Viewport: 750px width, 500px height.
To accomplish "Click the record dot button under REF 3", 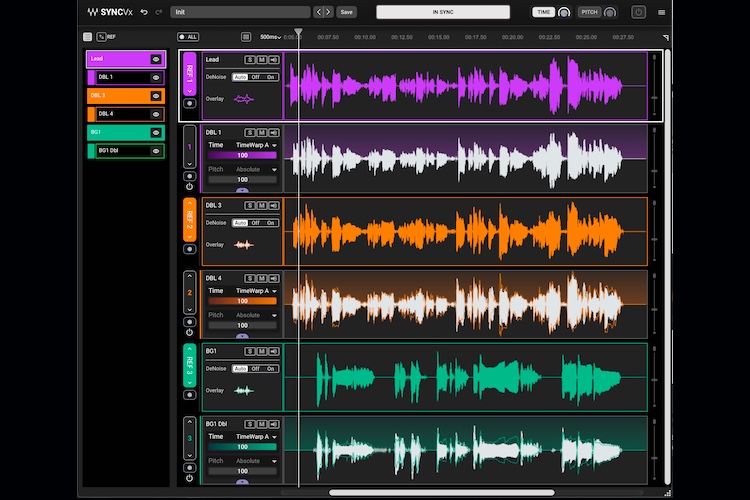I will [190, 395].
